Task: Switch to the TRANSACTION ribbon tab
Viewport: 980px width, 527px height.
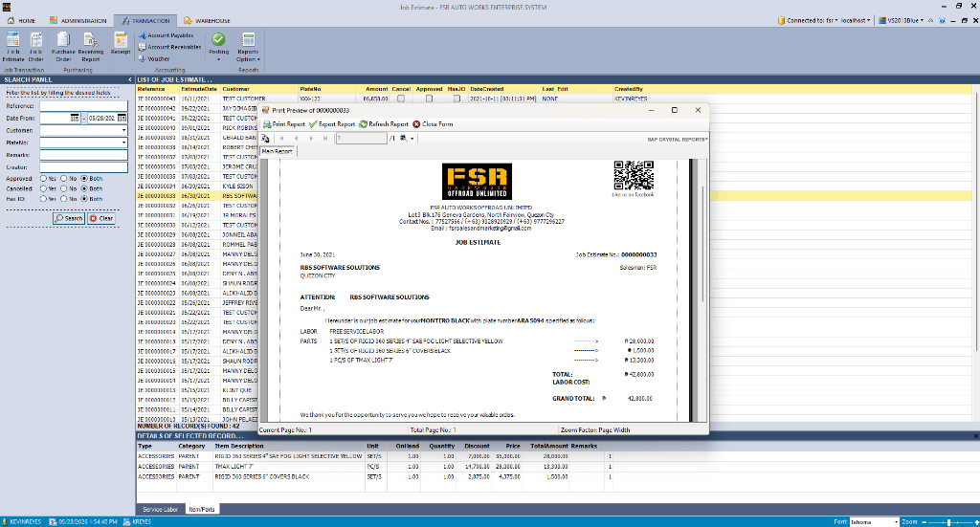Action: pos(145,21)
